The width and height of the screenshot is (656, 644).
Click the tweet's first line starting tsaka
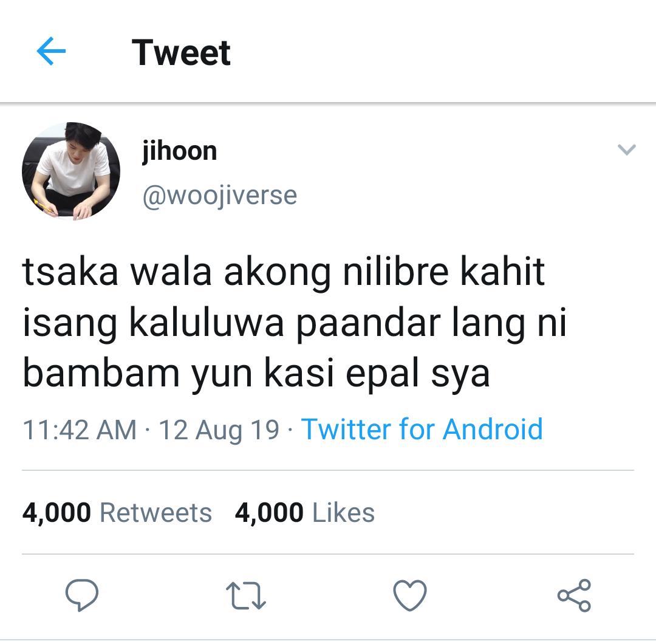(x=283, y=272)
